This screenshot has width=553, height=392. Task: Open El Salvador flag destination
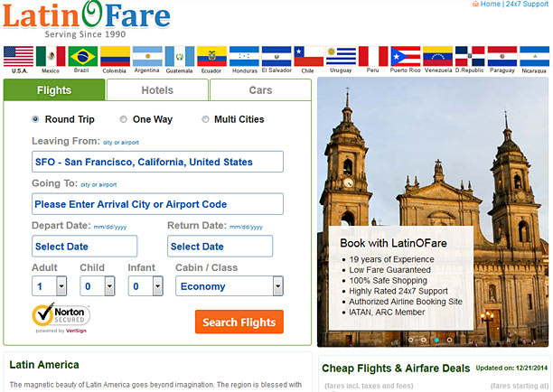click(x=276, y=56)
